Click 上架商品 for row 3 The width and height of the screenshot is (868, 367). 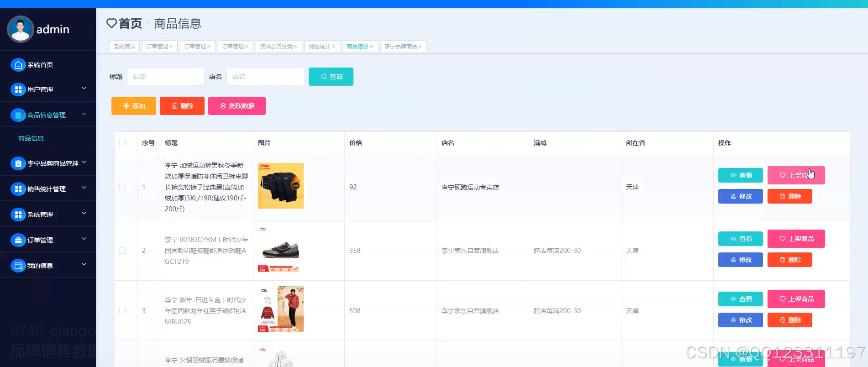pos(796,299)
